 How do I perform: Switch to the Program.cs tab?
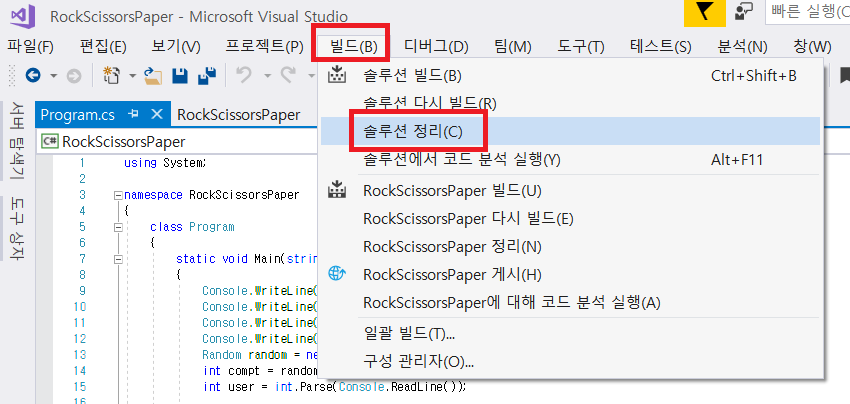78,115
